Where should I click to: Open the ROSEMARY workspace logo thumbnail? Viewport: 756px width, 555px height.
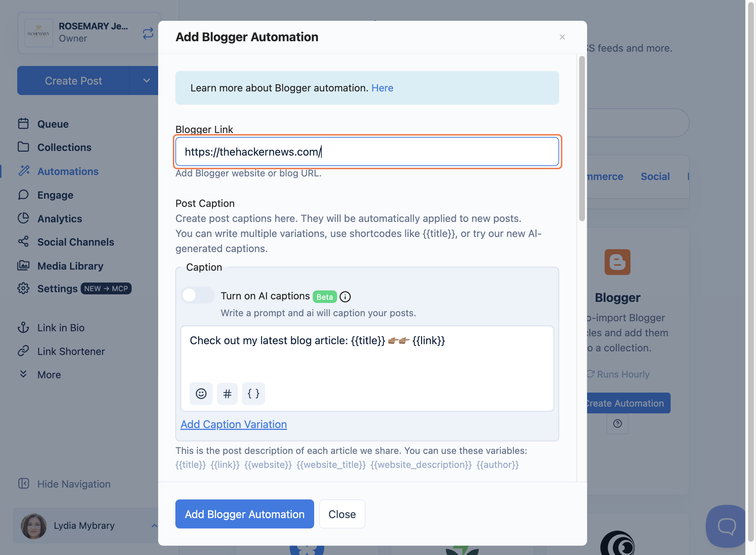(39, 33)
